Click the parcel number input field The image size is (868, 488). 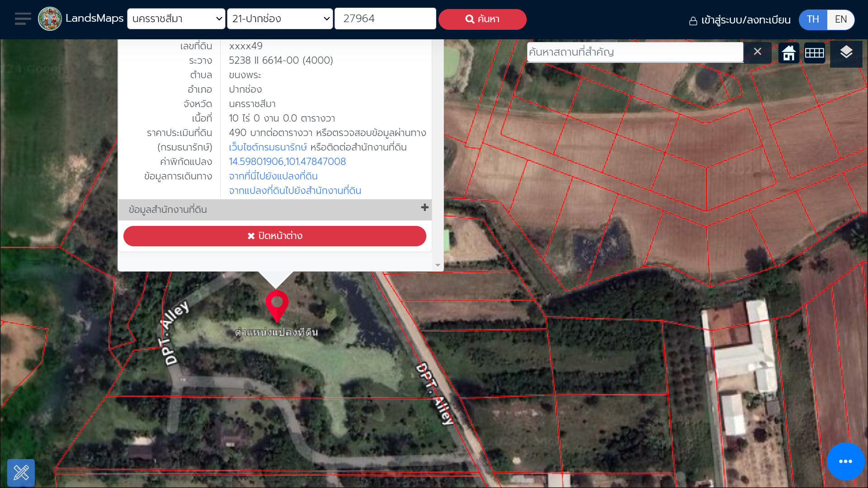385,19
